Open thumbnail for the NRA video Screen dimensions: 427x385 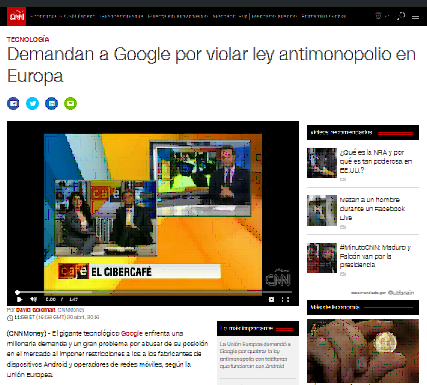322,163
